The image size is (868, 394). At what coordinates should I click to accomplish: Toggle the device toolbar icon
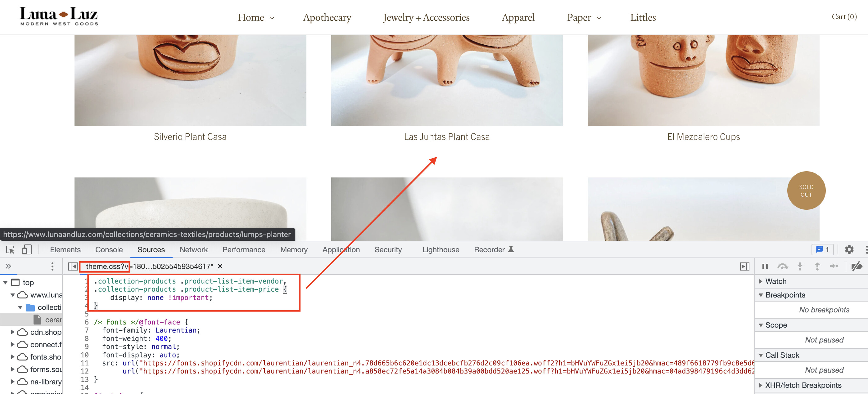click(27, 249)
